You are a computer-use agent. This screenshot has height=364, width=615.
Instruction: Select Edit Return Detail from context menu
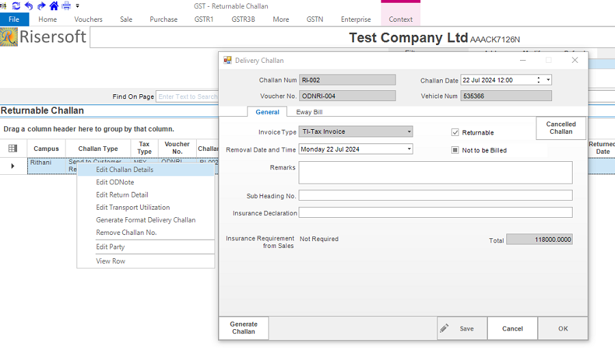[x=122, y=195]
